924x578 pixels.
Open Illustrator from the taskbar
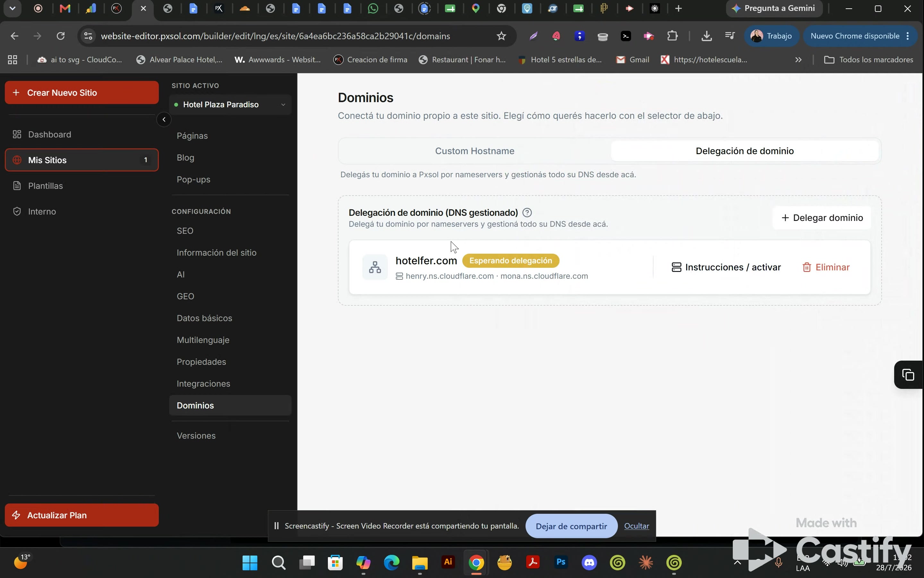tap(448, 562)
